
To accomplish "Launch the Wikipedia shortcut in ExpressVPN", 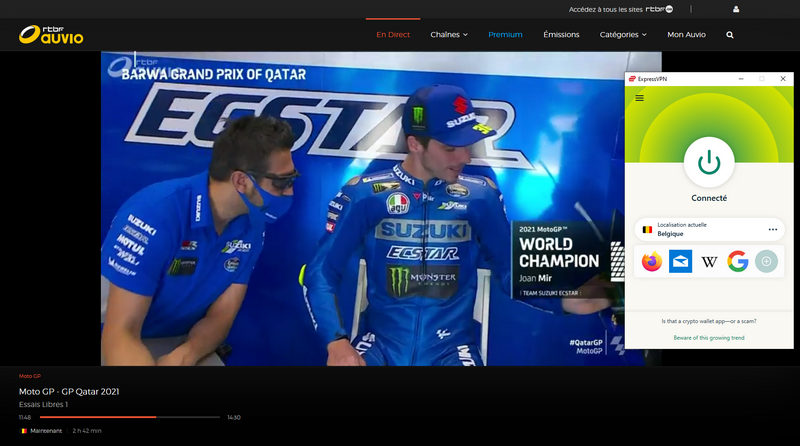I will click(x=709, y=262).
